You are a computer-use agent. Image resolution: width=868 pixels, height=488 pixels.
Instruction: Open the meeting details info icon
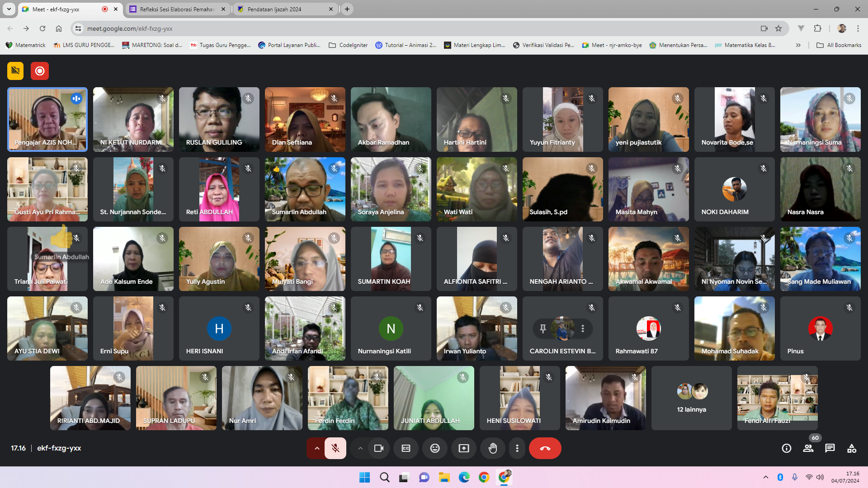coord(787,448)
